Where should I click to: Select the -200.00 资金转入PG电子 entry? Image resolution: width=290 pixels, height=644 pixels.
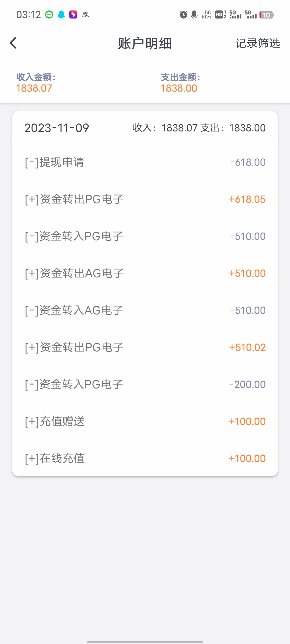pos(145,385)
